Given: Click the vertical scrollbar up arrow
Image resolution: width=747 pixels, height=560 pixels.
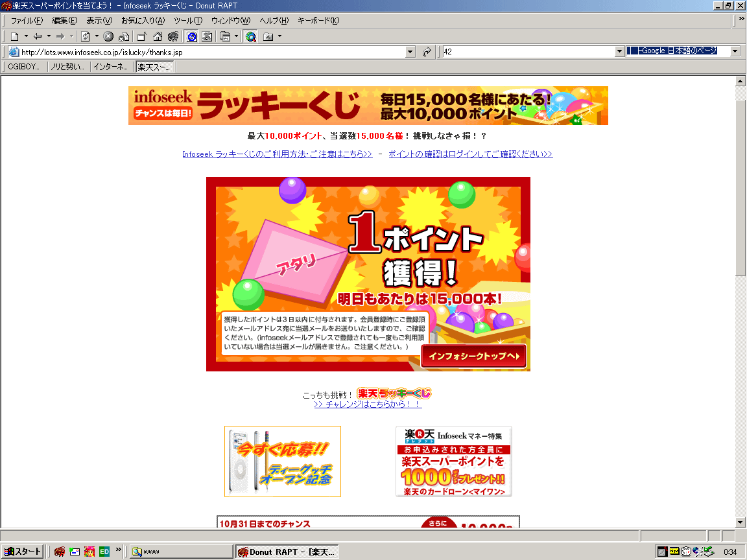Looking at the screenshot, I should pyautogui.click(x=740, y=81).
